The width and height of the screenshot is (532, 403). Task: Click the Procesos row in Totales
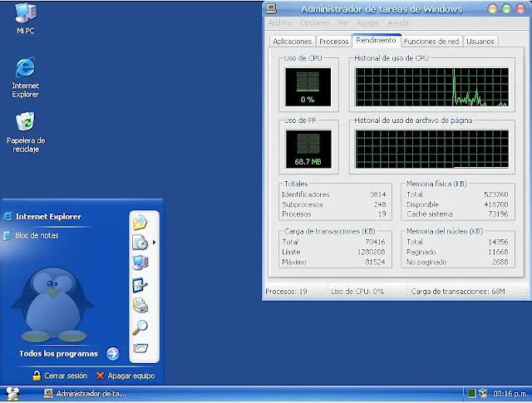click(334, 214)
